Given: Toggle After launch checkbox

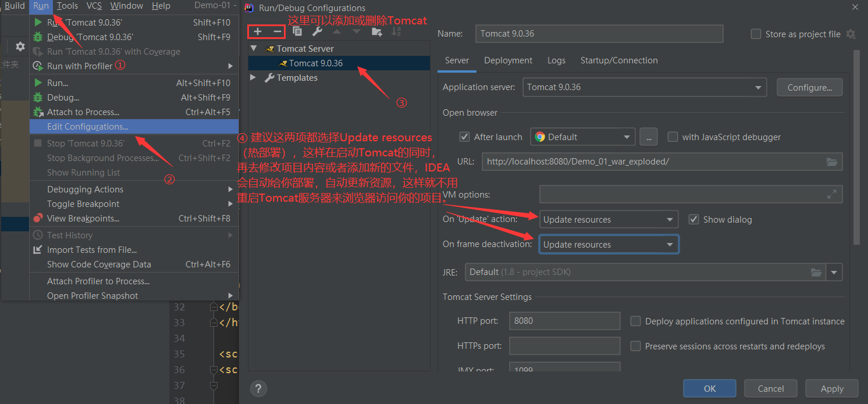Looking at the screenshot, I should click(464, 137).
